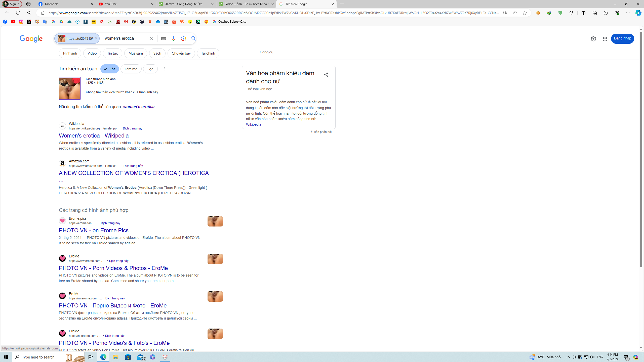Keep SafeSearch set to Tắt

(x=109, y=69)
